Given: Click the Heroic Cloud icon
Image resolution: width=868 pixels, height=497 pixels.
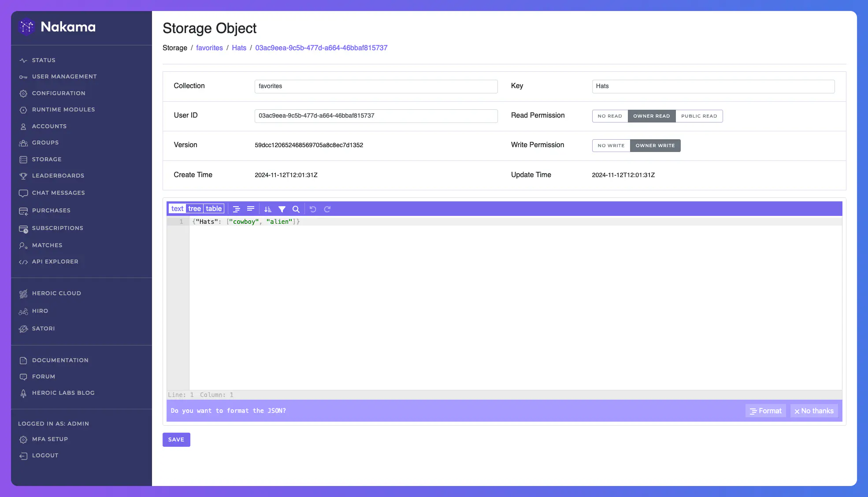Looking at the screenshot, I should [x=23, y=293].
